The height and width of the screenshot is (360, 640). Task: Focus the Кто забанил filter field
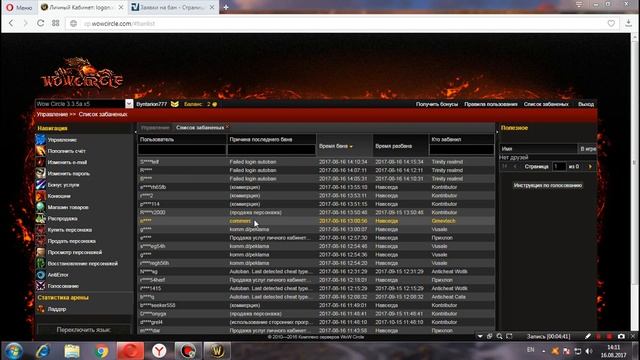pos(461,150)
